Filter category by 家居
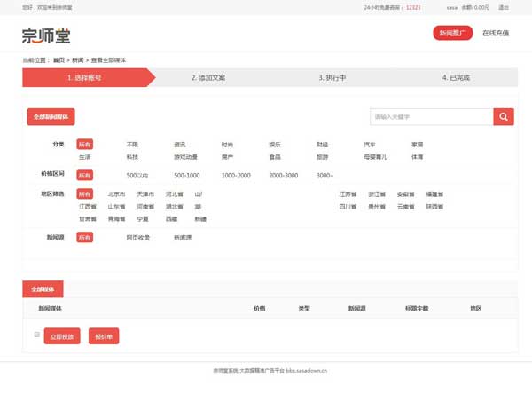532x402 pixels. pyautogui.click(x=418, y=145)
